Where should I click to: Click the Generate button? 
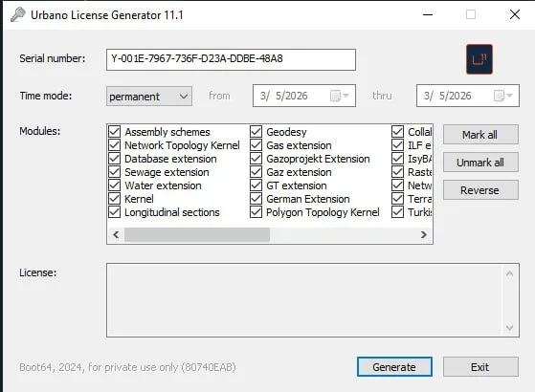pyautogui.click(x=394, y=367)
